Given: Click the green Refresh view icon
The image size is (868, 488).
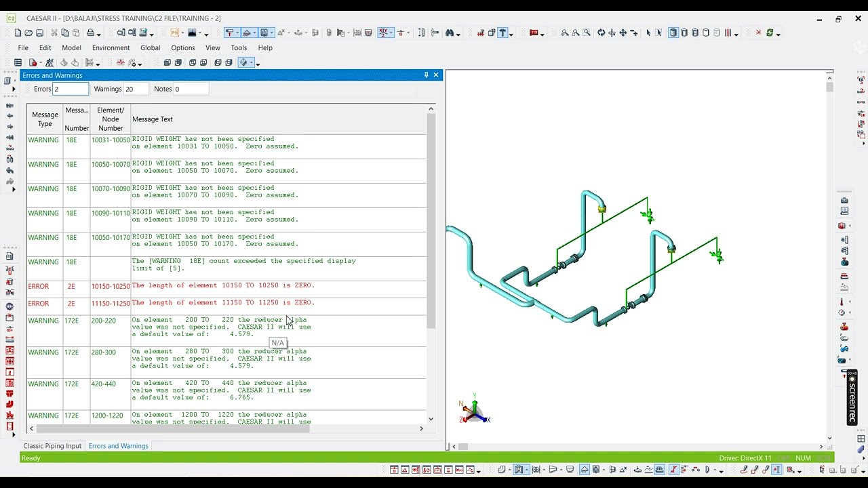Looking at the screenshot, I should point(770,33).
